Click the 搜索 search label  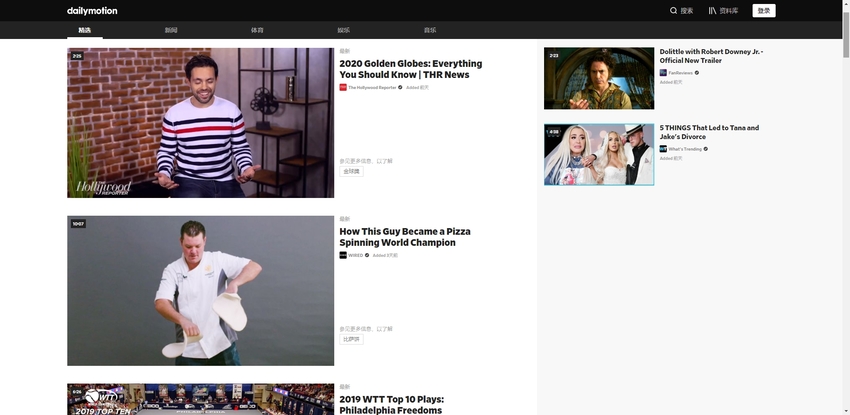click(687, 11)
